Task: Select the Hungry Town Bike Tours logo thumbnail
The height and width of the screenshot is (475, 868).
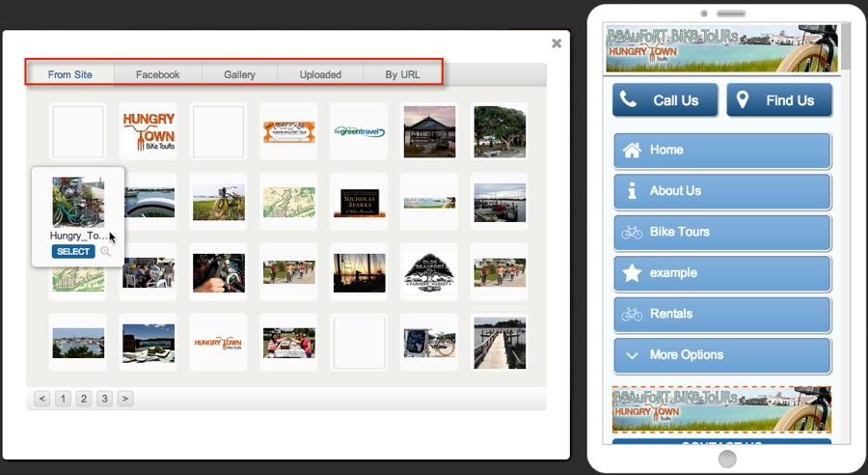Action: [x=149, y=131]
